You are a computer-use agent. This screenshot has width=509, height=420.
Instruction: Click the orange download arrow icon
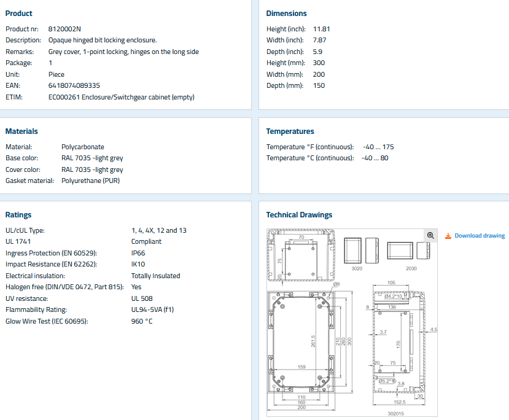448,236
